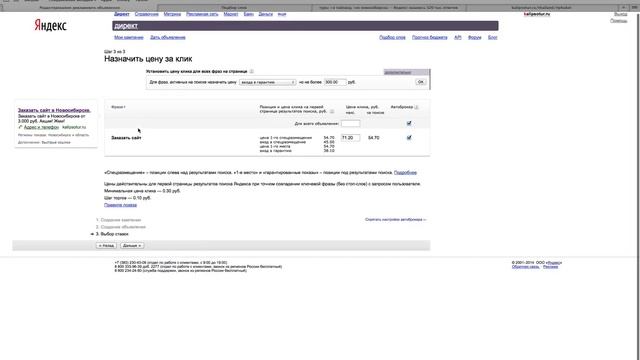This screenshot has width=640, height=360.
Task: Open Мои кампании link
Action: point(129,38)
